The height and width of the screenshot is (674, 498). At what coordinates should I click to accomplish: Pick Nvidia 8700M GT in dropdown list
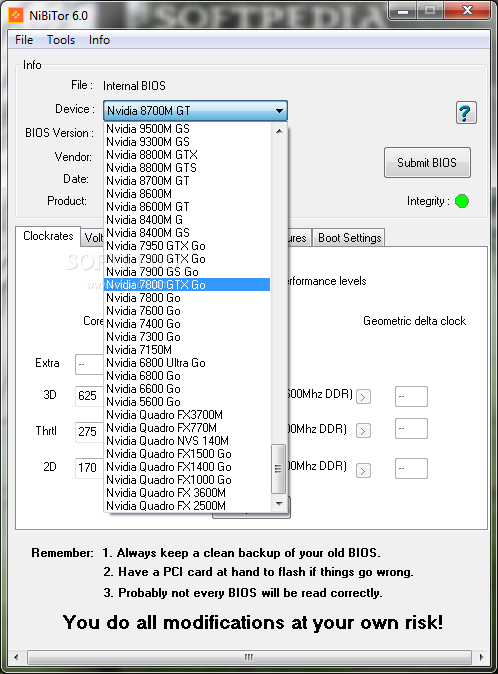click(x=187, y=181)
